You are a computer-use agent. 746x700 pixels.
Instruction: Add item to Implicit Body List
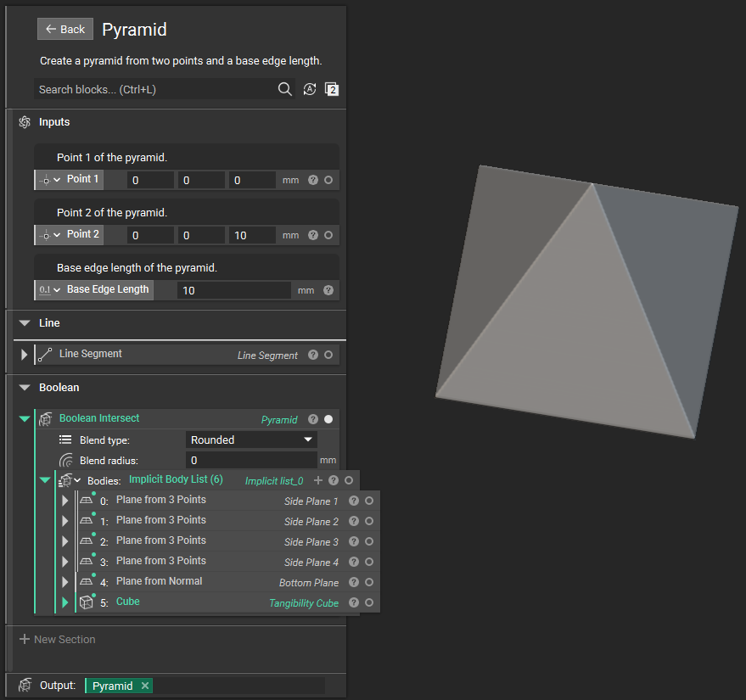[x=318, y=480]
